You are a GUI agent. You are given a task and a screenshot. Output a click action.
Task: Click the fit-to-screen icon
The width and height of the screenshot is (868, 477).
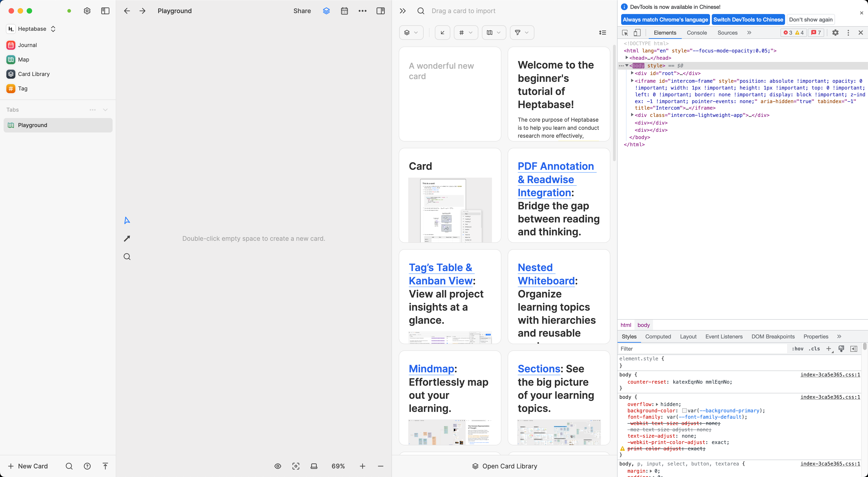click(x=296, y=466)
